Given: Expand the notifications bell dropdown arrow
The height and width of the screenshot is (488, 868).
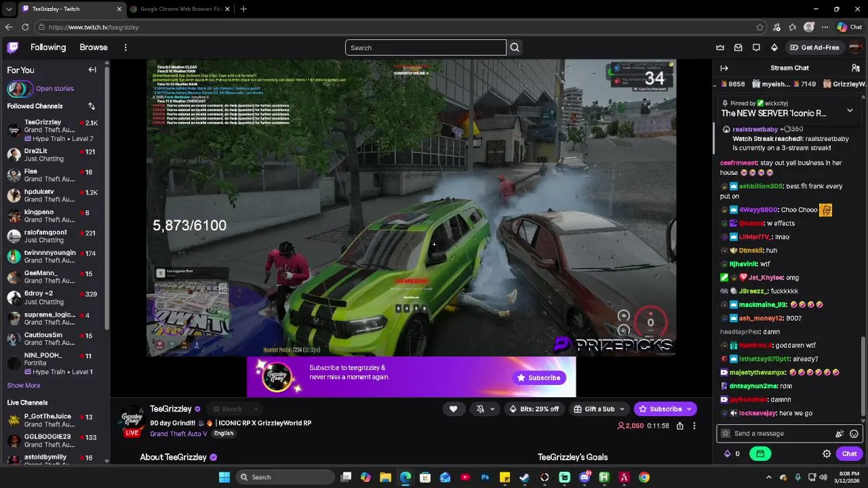Looking at the screenshot, I should pyautogui.click(x=492, y=409).
